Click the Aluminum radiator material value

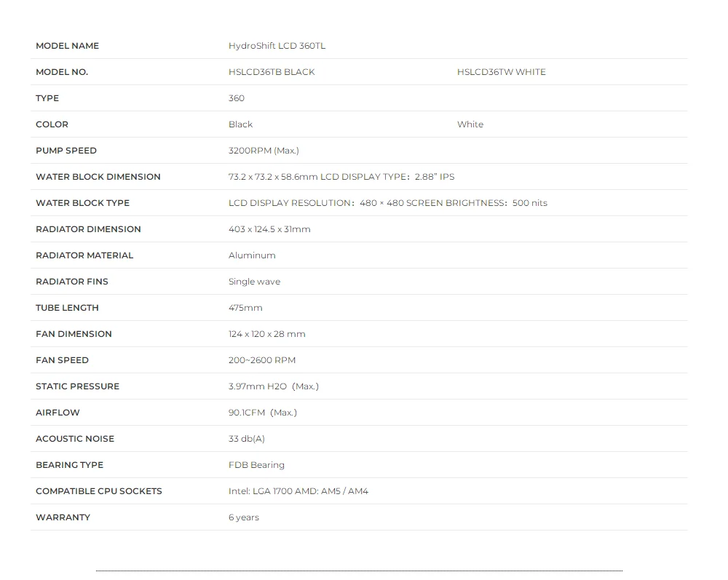pyautogui.click(x=252, y=255)
